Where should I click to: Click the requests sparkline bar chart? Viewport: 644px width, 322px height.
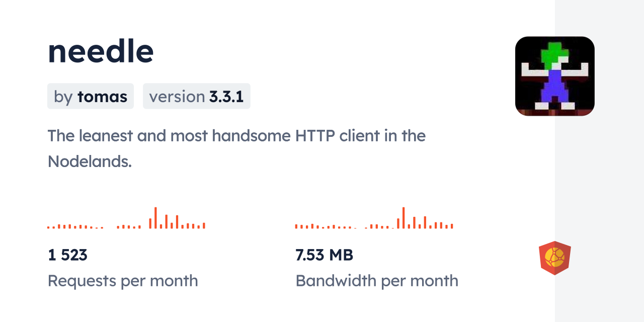click(x=126, y=221)
